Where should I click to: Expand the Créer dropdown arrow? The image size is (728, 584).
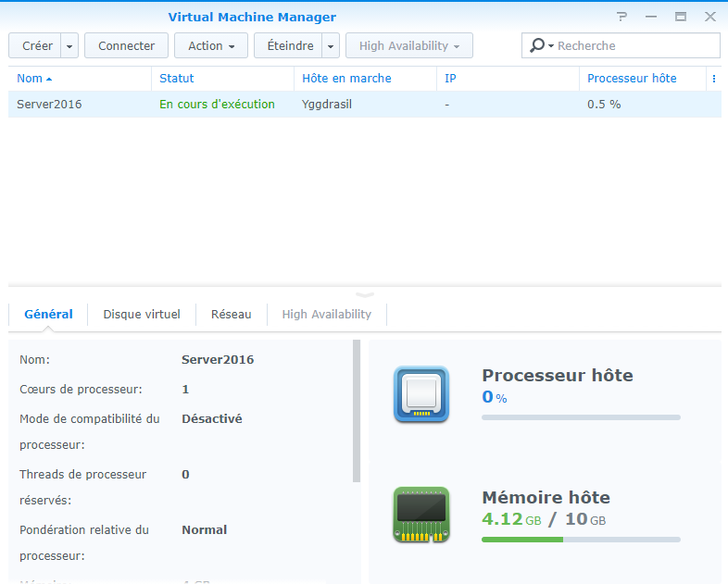pos(70,46)
